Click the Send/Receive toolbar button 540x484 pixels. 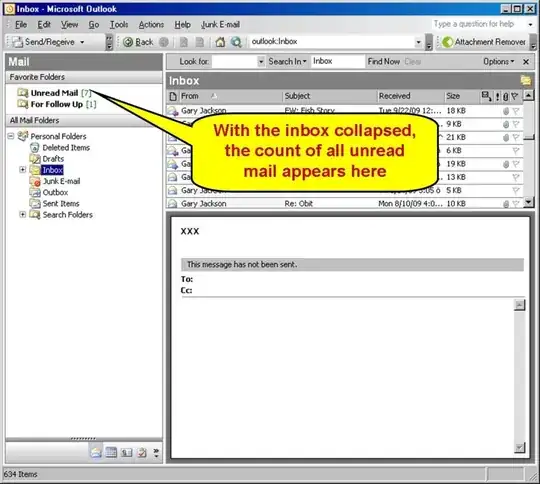[x=43, y=42]
